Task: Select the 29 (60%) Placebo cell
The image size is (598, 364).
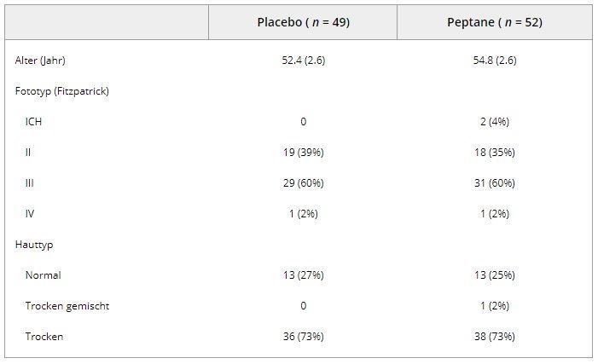Action: [303, 183]
